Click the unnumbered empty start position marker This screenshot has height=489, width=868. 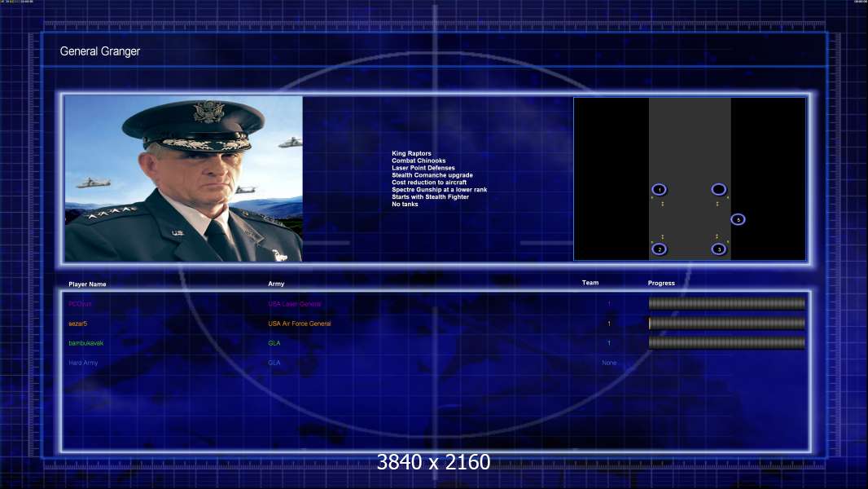click(x=718, y=189)
